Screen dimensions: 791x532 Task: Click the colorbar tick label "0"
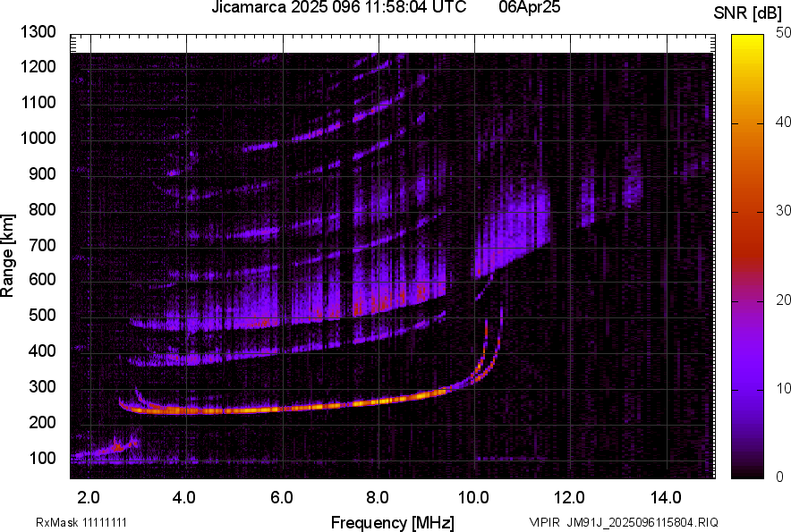(x=780, y=476)
